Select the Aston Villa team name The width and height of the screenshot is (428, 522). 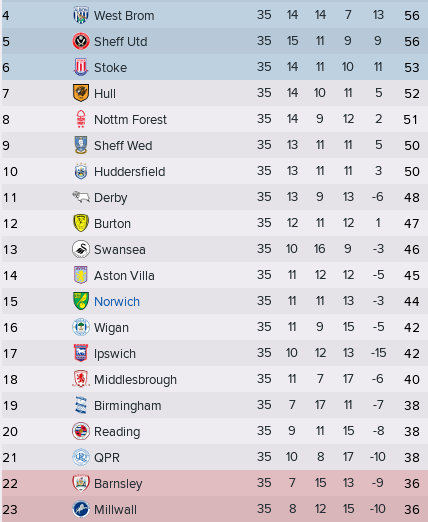pos(124,276)
